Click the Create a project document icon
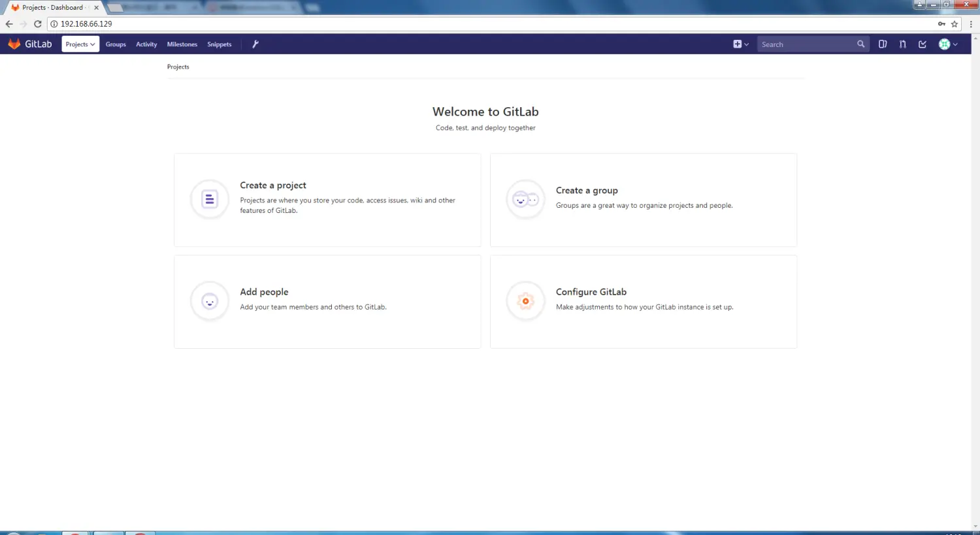This screenshot has height=535, width=980. point(210,199)
